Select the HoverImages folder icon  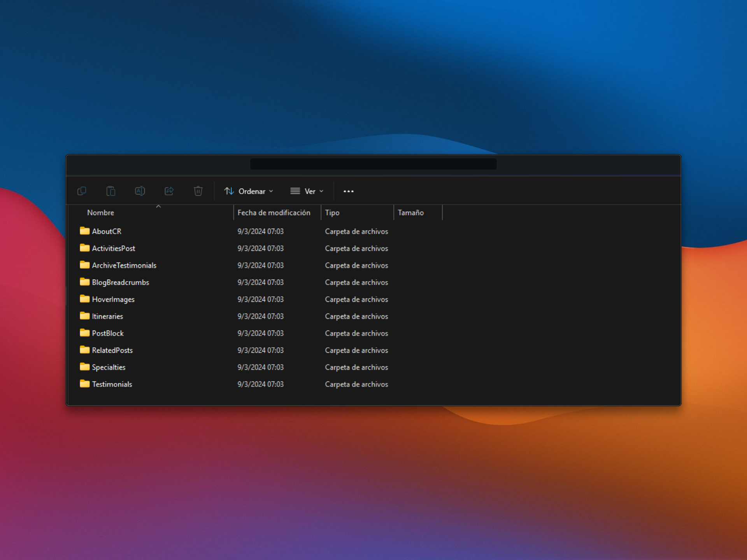point(84,299)
